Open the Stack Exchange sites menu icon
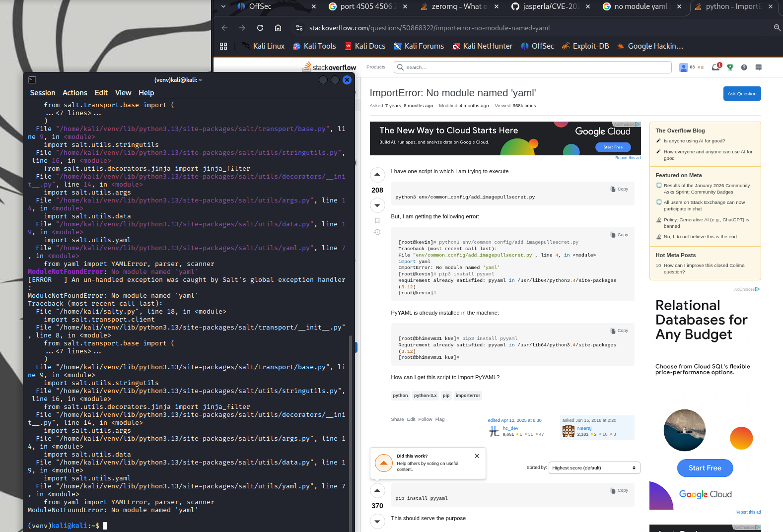This screenshot has height=532, width=783. 758,67
